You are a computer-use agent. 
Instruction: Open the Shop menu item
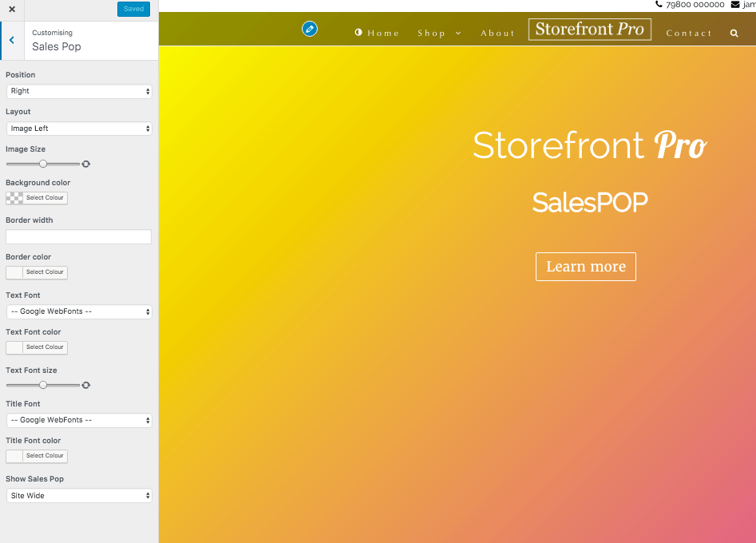[431, 34]
